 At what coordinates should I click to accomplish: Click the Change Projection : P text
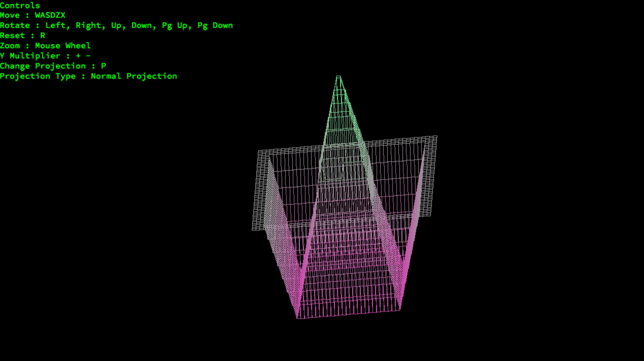tap(53, 66)
